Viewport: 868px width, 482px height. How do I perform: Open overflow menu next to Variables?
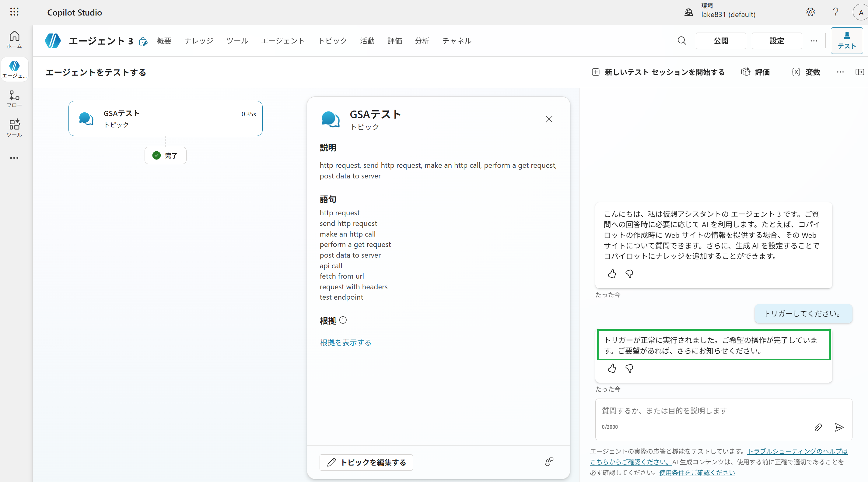[x=840, y=72]
